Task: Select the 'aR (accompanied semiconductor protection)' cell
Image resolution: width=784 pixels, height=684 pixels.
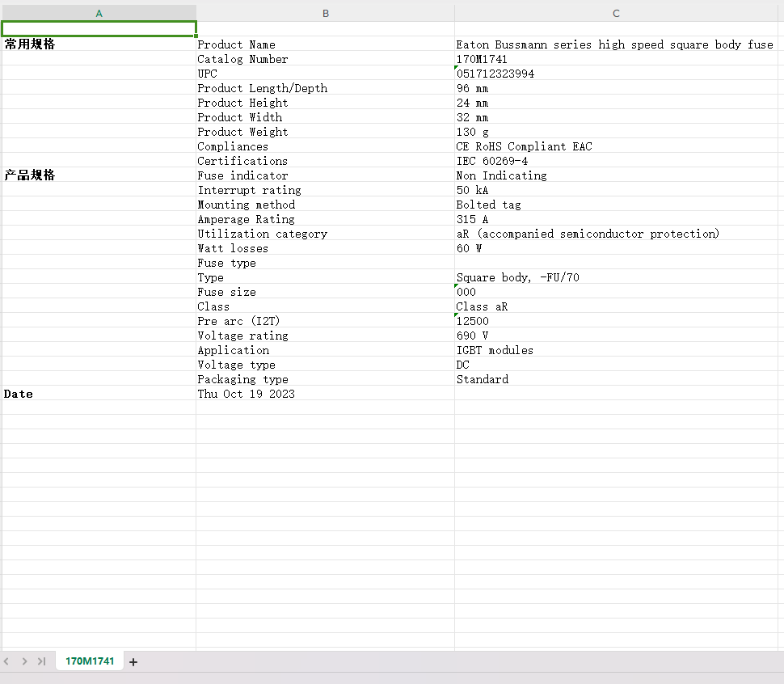Action: click(616, 234)
